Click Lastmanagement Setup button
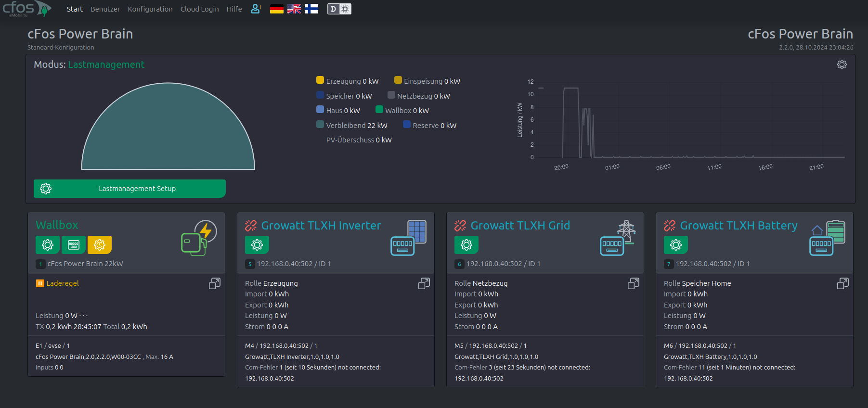The image size is (868, 408). coord(130,189)
